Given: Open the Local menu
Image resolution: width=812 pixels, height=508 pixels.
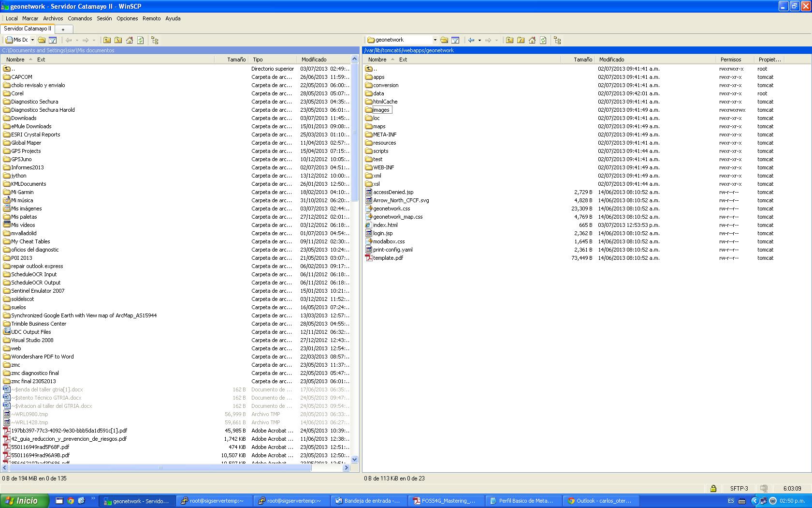Looking at the screenshot, I should pyautogui.click(x=12, y=18).
